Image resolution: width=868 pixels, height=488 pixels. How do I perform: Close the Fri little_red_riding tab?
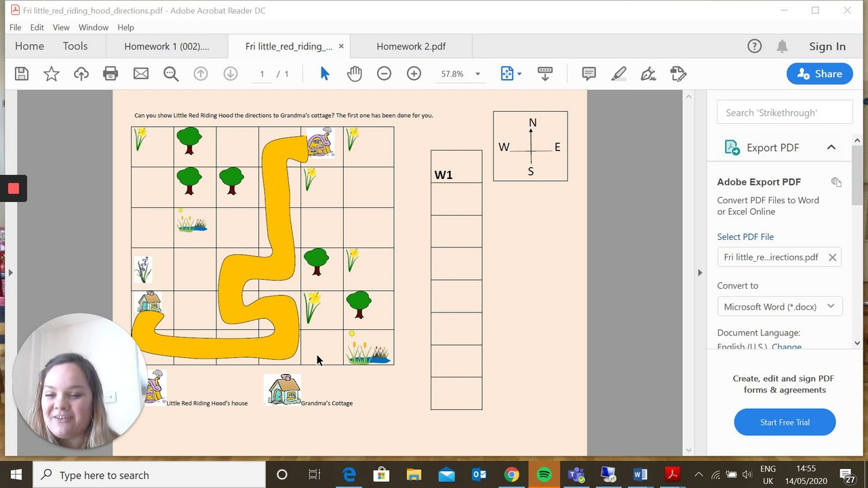click(x=341, y=46)
